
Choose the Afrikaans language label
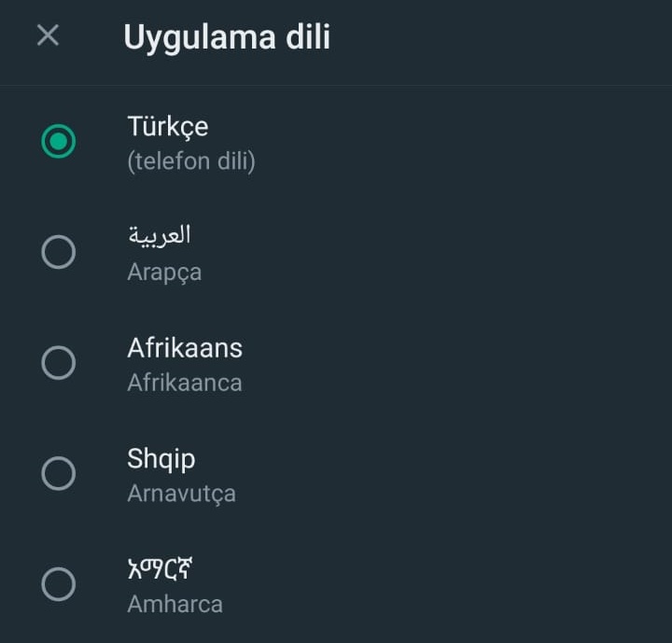pyautogui.click(x=185, y=348)
